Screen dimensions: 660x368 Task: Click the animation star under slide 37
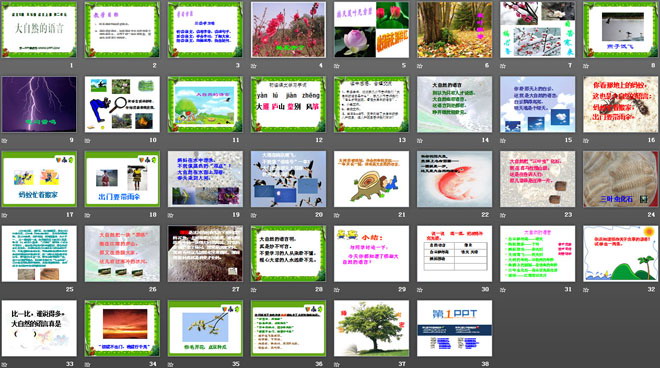pyautogui.click(x=337, y=364)
